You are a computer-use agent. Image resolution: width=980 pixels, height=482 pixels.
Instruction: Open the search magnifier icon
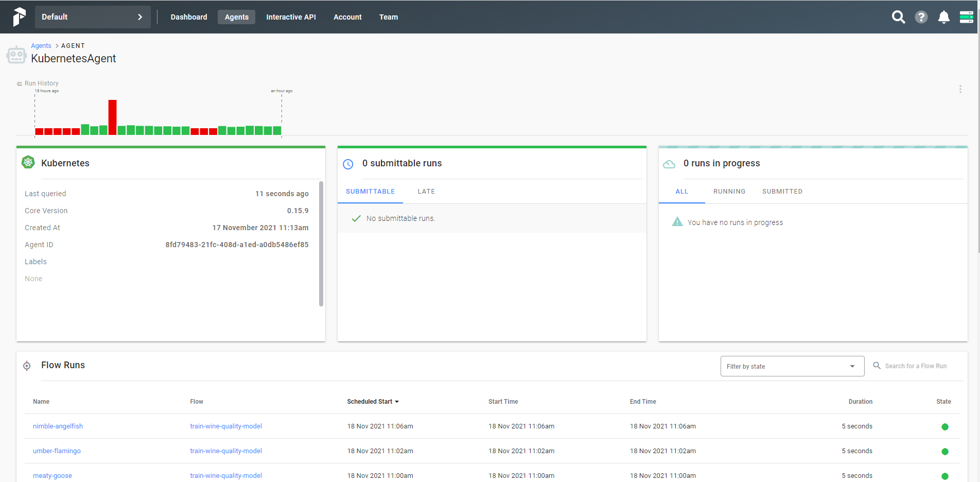[898, 17]
